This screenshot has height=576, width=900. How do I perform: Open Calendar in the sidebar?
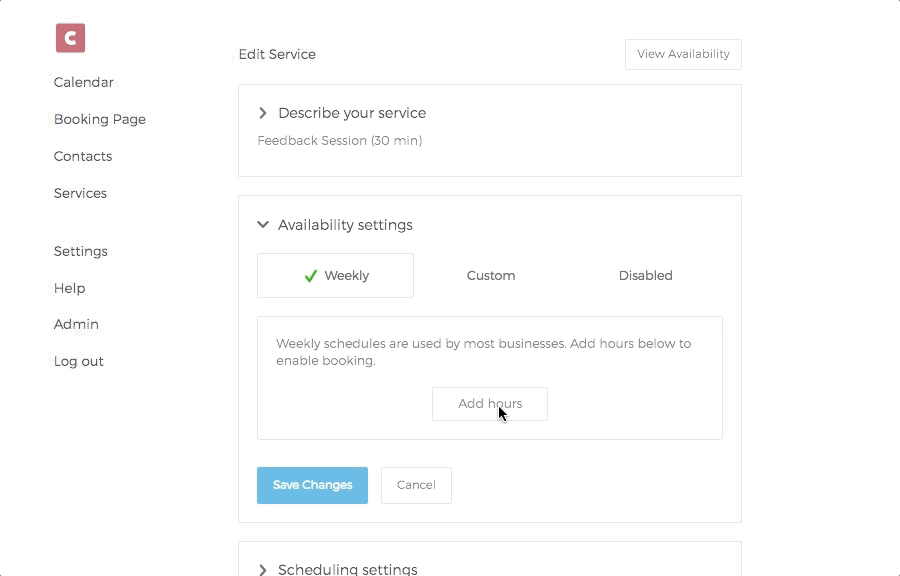[x=84, y=82]
